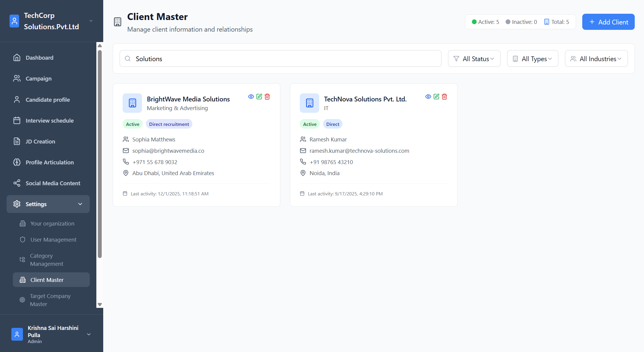Viewport: 644px width, 352px height.
Task: Click the search magnifier icon
Action: coord(128,58)
